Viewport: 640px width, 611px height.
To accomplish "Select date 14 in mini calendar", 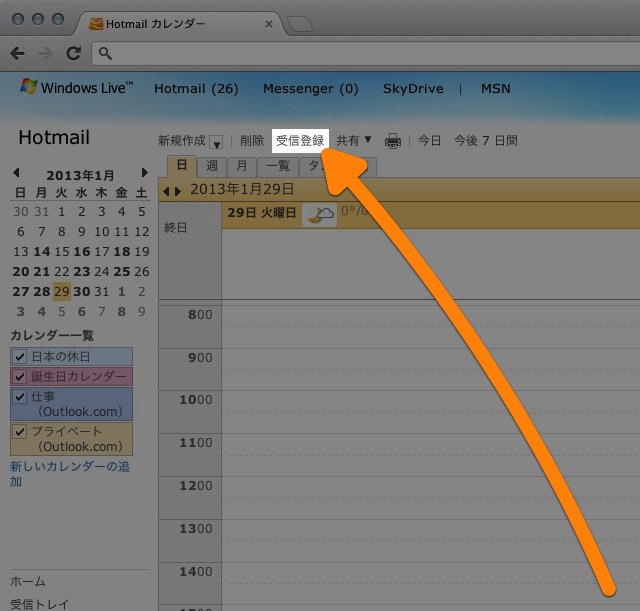I will tap(42, 251).
